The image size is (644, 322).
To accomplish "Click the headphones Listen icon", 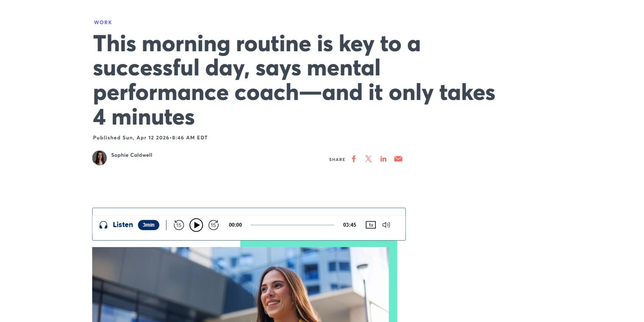I will [x=103, y=225].
